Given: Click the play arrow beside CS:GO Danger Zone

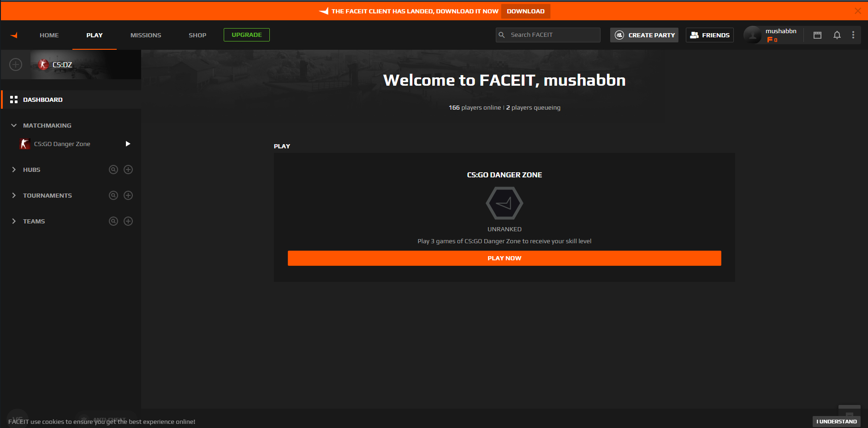Looking at the screenshot, I should coord(128,144).
